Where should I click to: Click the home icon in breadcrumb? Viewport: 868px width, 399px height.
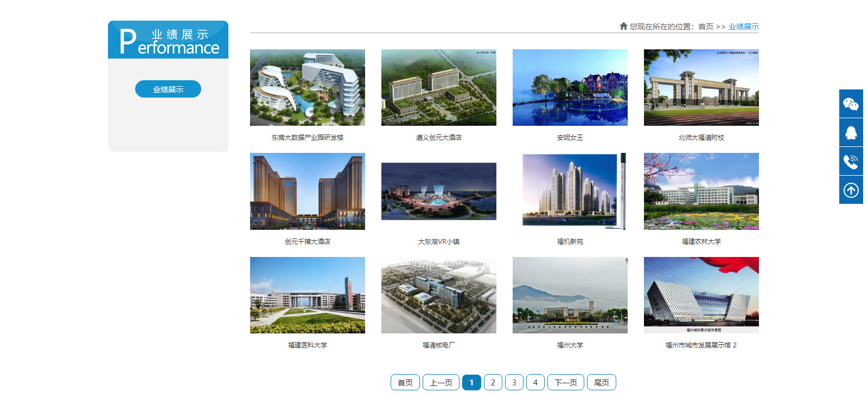tap(623, 26)
